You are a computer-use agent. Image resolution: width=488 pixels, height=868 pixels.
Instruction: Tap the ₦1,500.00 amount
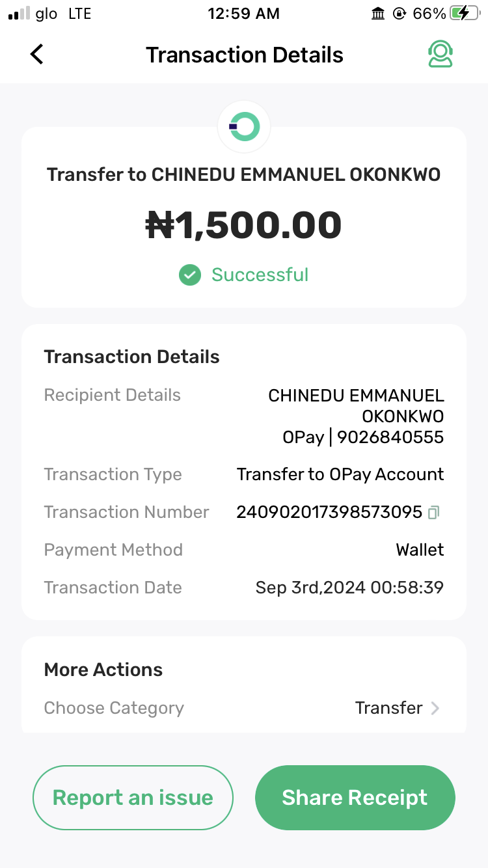(244, 225)
